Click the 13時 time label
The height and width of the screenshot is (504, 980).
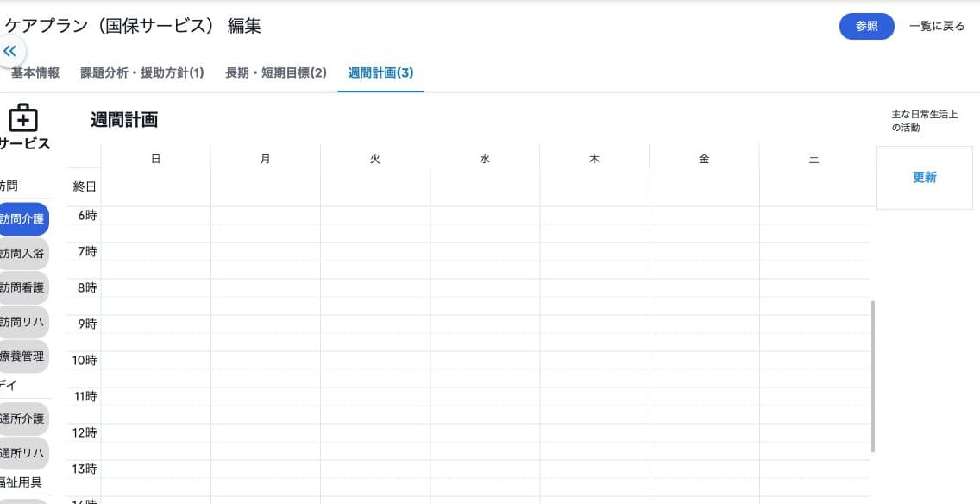click(x=85, y=469)
